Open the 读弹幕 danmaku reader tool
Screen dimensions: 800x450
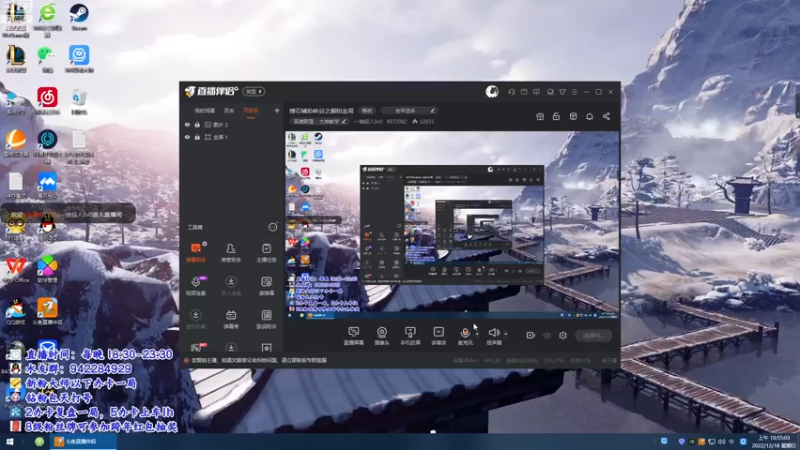pos(266,286)
